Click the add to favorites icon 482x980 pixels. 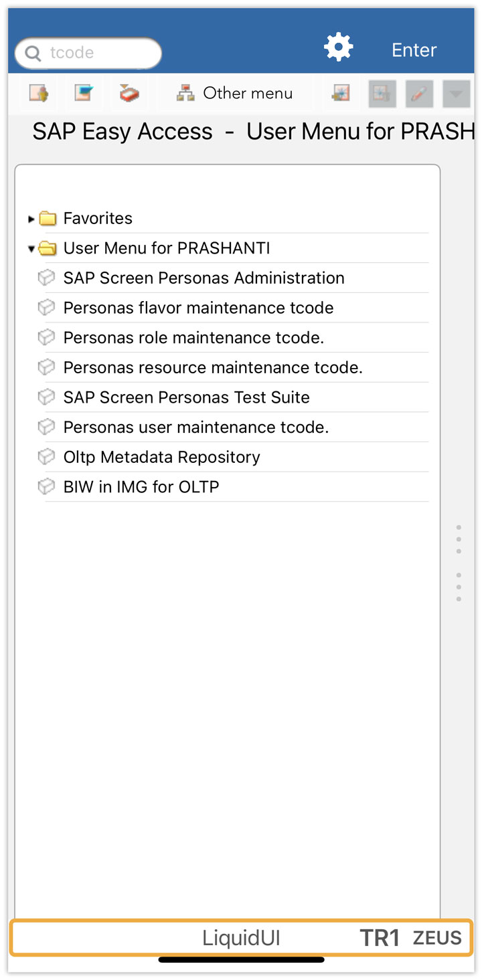coord(341,94)
